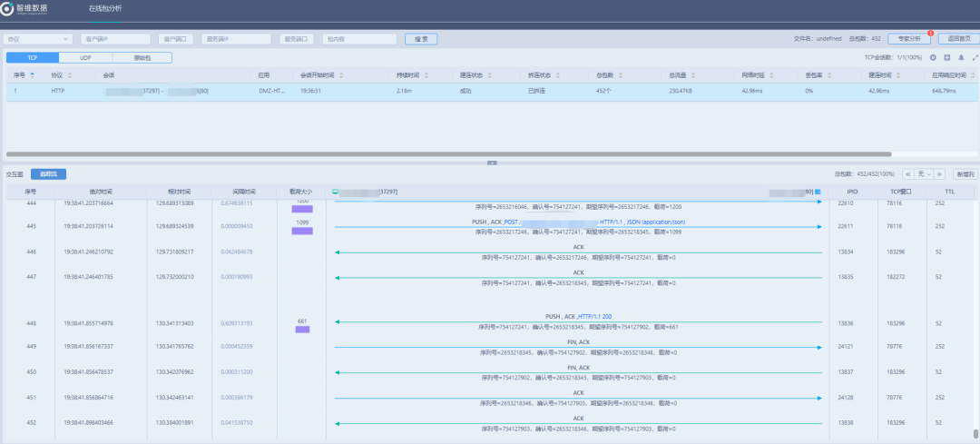
Task: Click relative time 129.732000210 in row 447
Action: (x=174, y=276)
